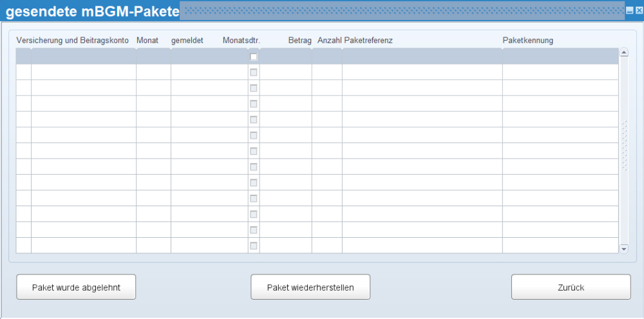Click the first row Paketkennung field
Viewport: 644px width, 319px height.
561,56
